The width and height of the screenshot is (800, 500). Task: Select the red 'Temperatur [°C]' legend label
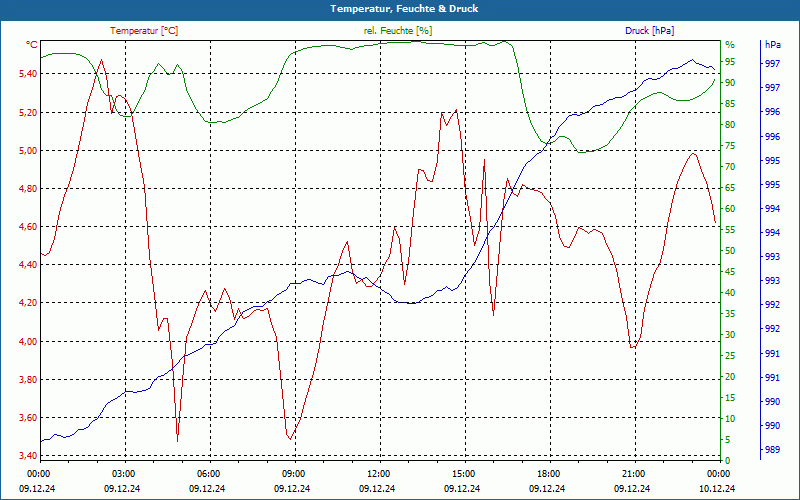point(144,31)
